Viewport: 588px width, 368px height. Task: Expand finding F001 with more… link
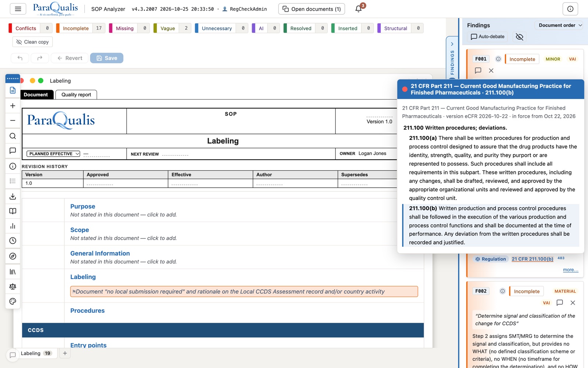click(570, 270)
